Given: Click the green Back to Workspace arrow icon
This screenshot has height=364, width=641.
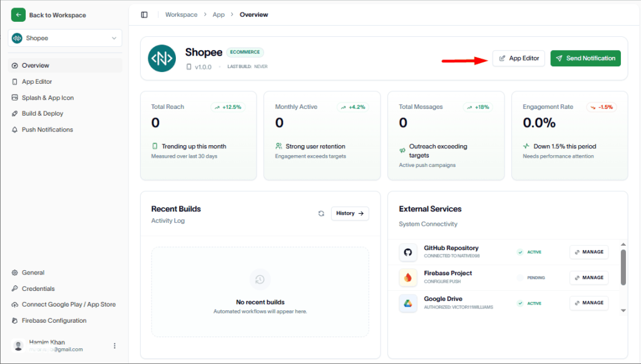Looking at the screenshot, I should click(x=18, y=15).
